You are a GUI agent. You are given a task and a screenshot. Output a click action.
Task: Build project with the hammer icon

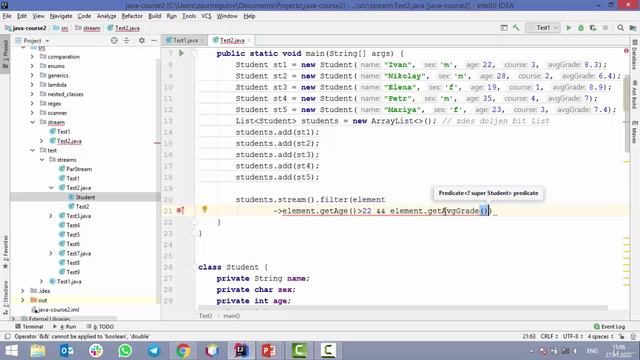point(516,28)
